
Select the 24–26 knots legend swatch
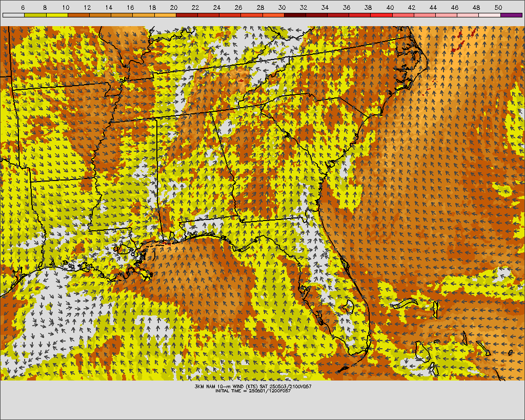pos(230,15)
